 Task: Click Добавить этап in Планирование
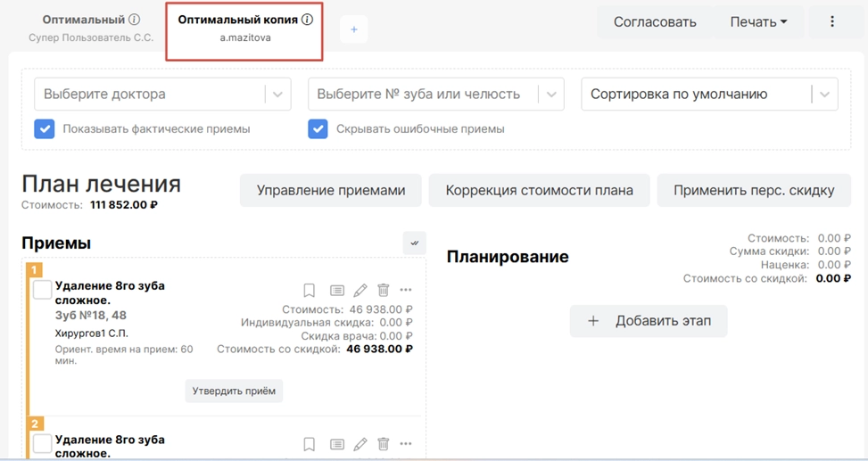649,321
